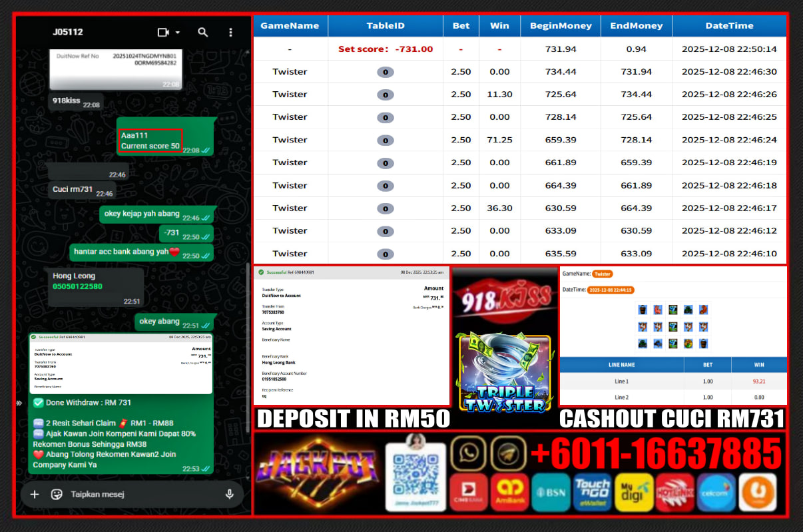Open search in the chat header
The image size is (803, 532).
203,32
